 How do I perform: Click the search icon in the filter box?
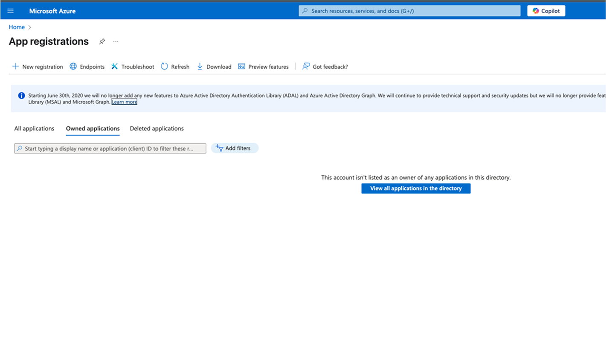(20, 148)
